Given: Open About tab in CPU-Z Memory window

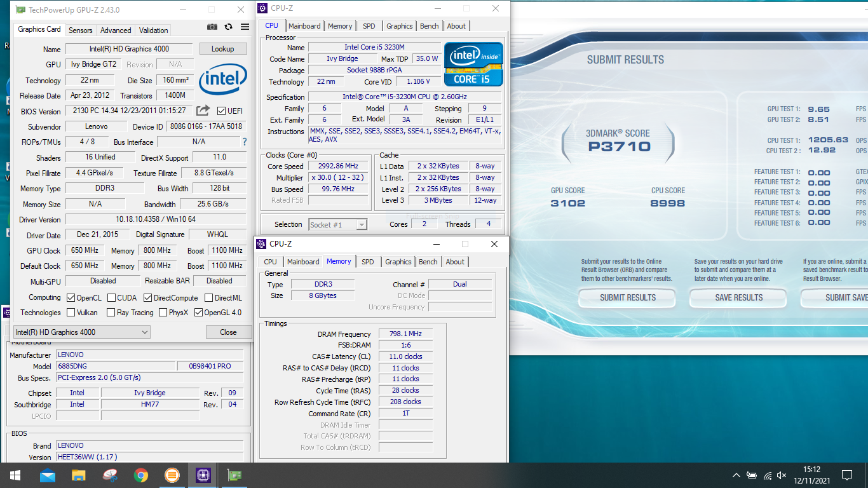Looking at the screenshot, I should (x=455, y=262).
